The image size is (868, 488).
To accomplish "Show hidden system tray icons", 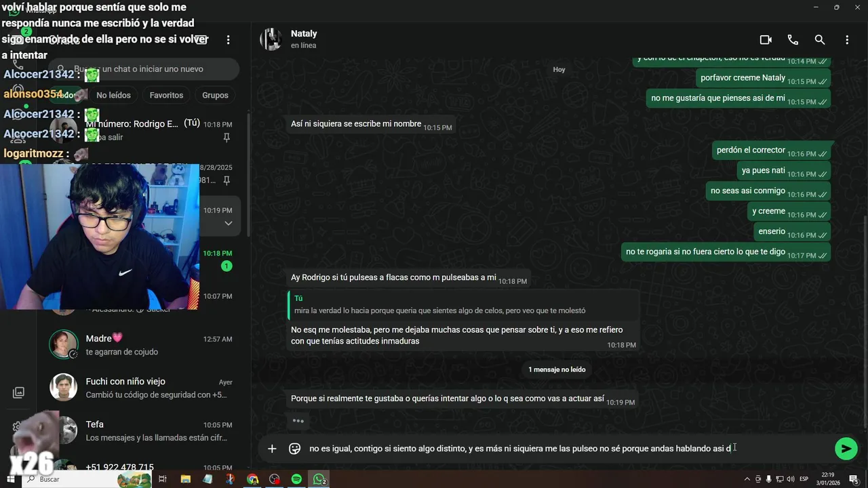I will click(747, 479).
